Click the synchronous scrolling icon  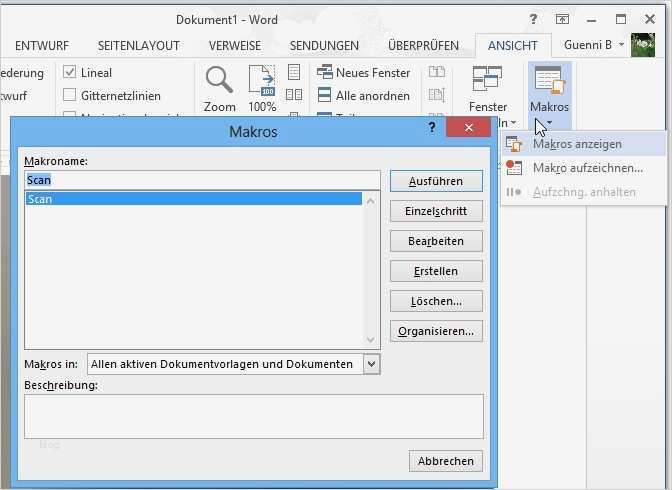pyautogui.click(x=437, y=94)
